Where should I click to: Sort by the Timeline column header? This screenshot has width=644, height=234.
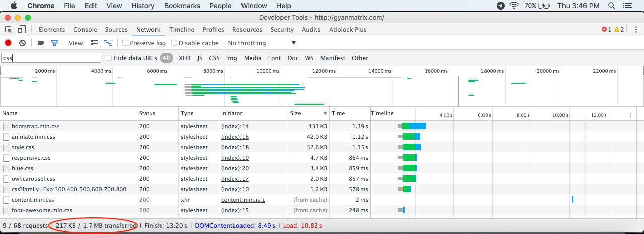click(507, 113)
